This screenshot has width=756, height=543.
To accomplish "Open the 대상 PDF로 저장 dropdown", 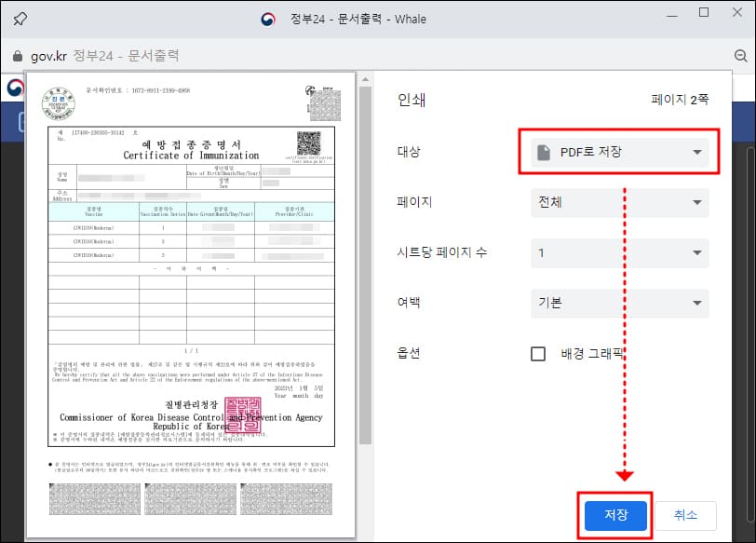I will 617,152.
